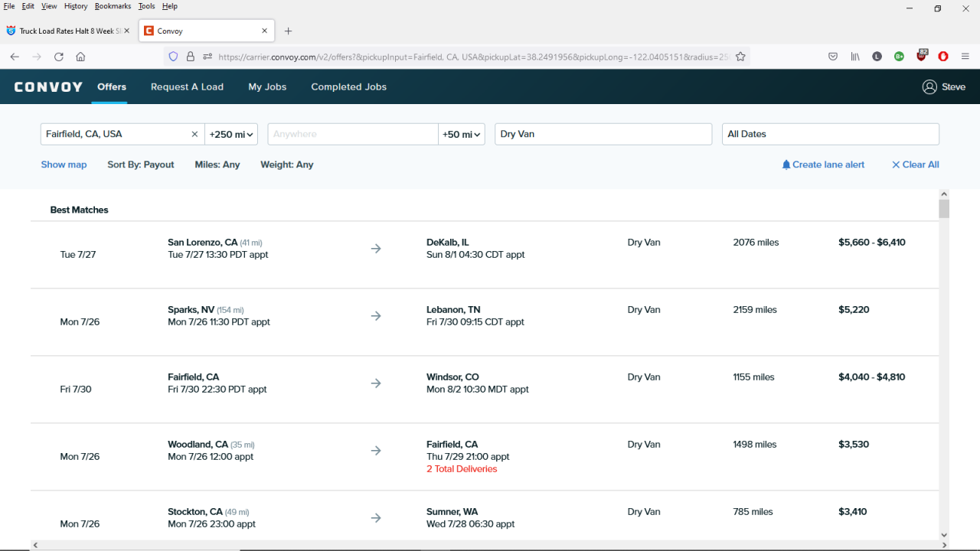
Task: Click the arrow icon in the Windsor, CO row
Action: (x=376, y=383)
